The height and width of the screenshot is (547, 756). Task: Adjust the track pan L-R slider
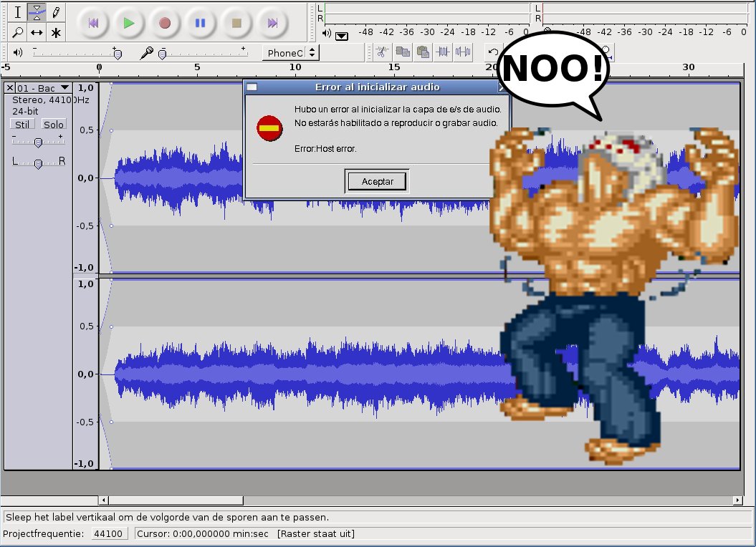38,163
